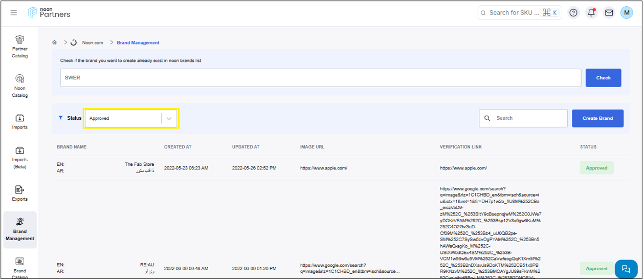Open Imports section in sidebar
The width and height of the screenshot is (644, 280).
click(x=20, y=122)
